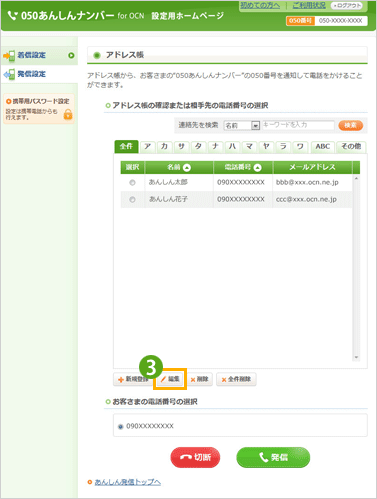Click the name あんしん太郎
This screenshot has height=499, width=377.
(168, 182)
